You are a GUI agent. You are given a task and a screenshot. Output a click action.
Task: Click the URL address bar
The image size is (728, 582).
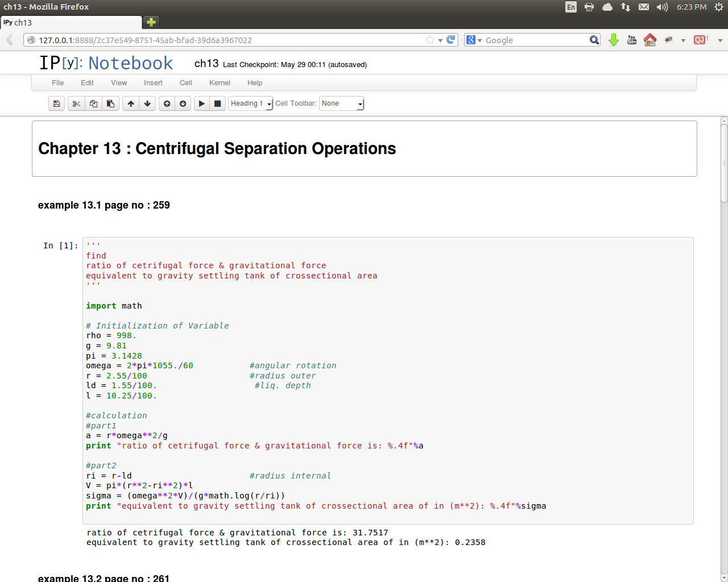pyautogui.click(x=227, y=40)
